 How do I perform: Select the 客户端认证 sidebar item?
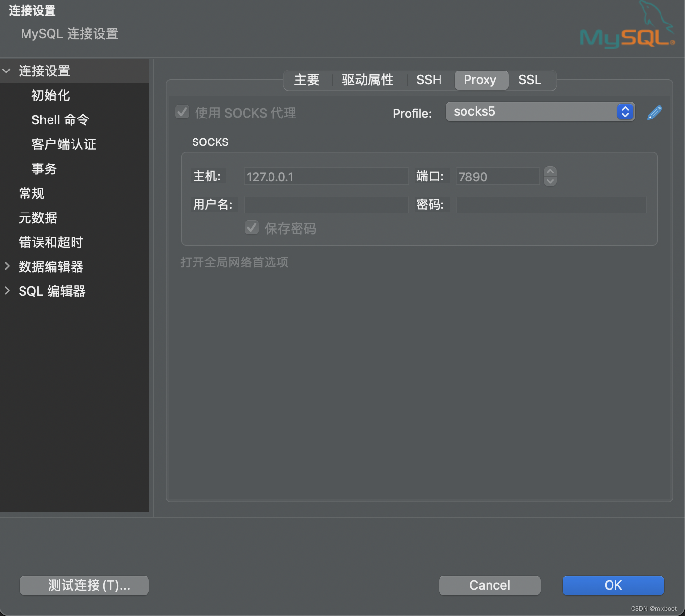pos(63,144)
